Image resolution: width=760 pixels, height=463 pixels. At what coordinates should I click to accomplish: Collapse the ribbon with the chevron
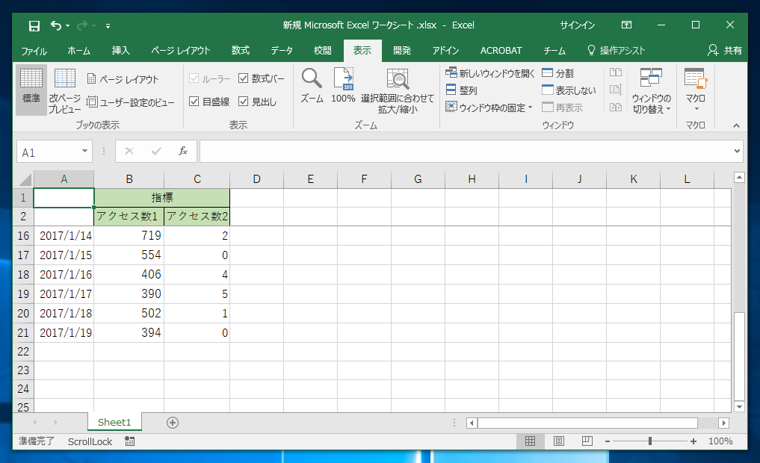[736, 126]
